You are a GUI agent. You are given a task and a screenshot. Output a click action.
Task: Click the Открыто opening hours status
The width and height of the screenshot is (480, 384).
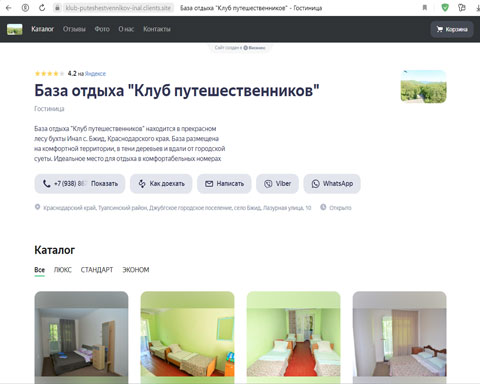340,208
